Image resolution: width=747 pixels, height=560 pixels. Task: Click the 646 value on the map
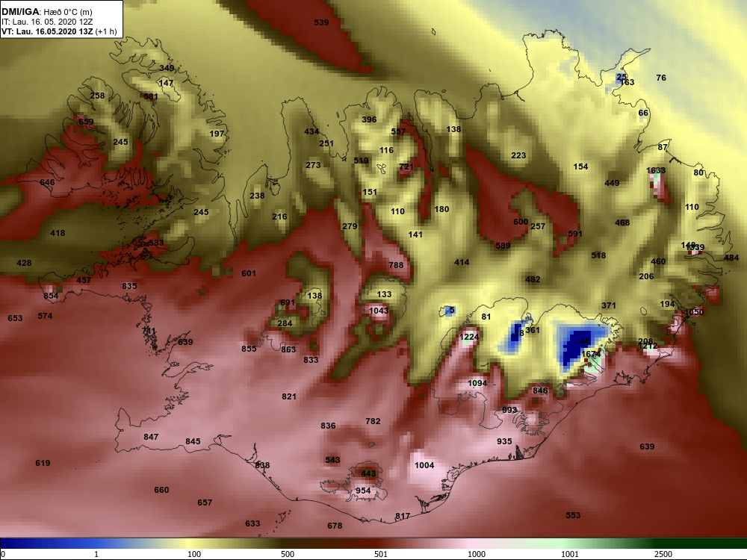tap(47, 182)
